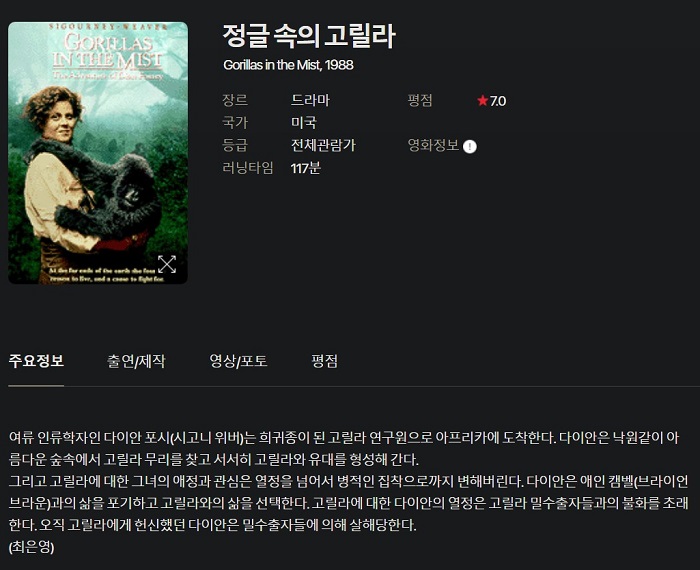Select the 평점 tab

coord(325,361)
